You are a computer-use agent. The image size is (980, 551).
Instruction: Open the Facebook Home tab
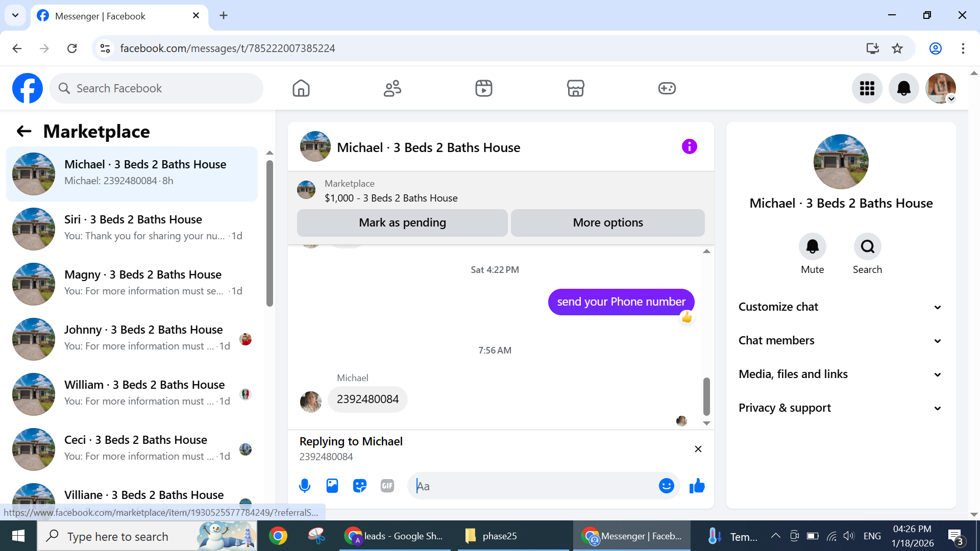point(301,88)
